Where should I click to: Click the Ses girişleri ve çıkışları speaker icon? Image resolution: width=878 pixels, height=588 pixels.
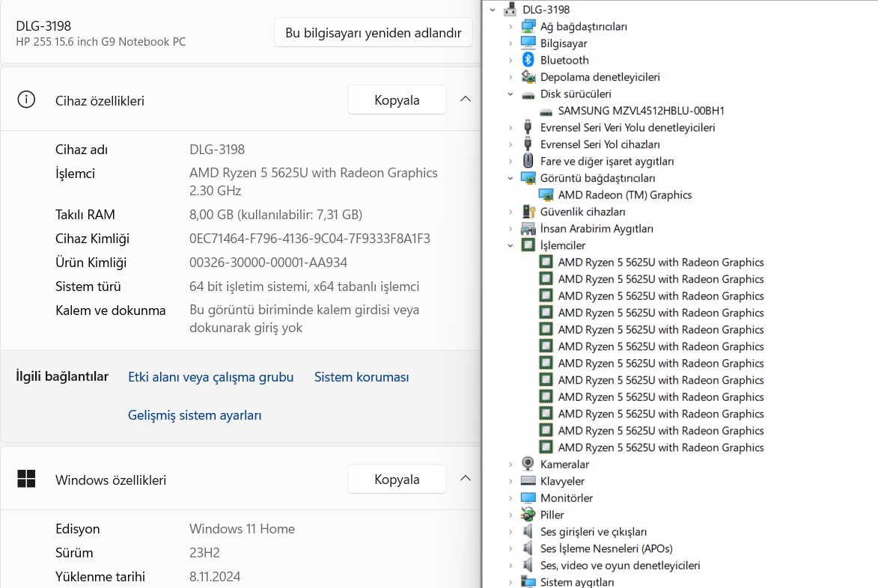pos(528,531)
